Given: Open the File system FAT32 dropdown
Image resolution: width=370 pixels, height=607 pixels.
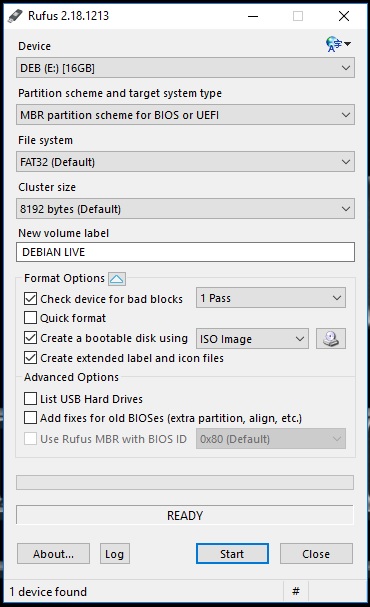Looking at the screenshot, I should point(185,161).
